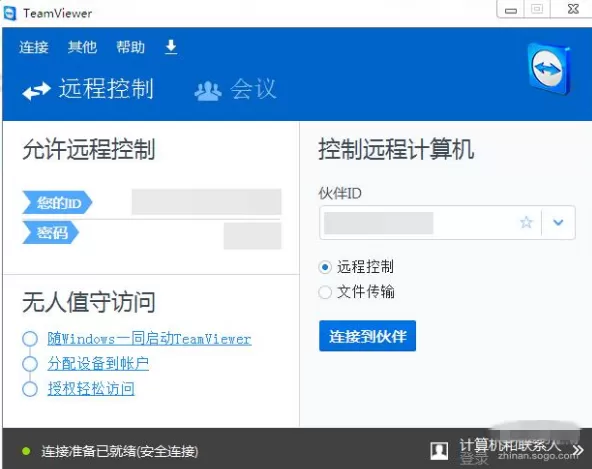Screen dimensions: 592x469
Task: Switch to the 远程控制 tab
Action: (x=88, y=89)
